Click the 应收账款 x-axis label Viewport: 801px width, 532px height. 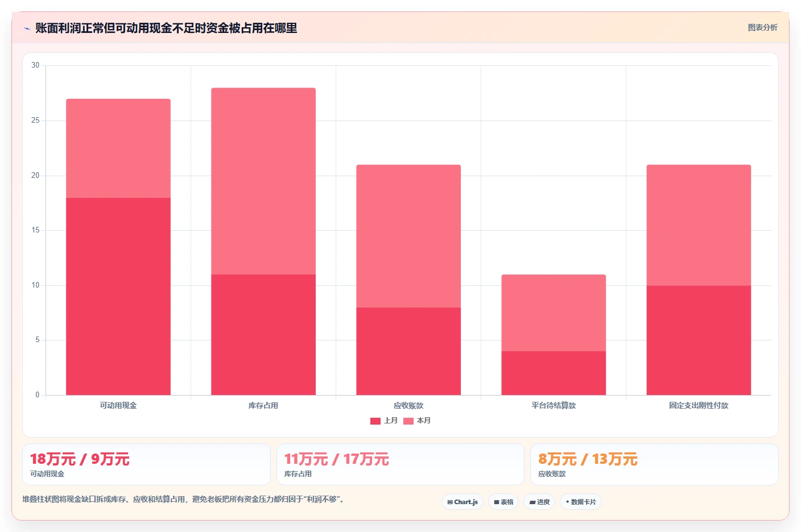pos(408,405)
